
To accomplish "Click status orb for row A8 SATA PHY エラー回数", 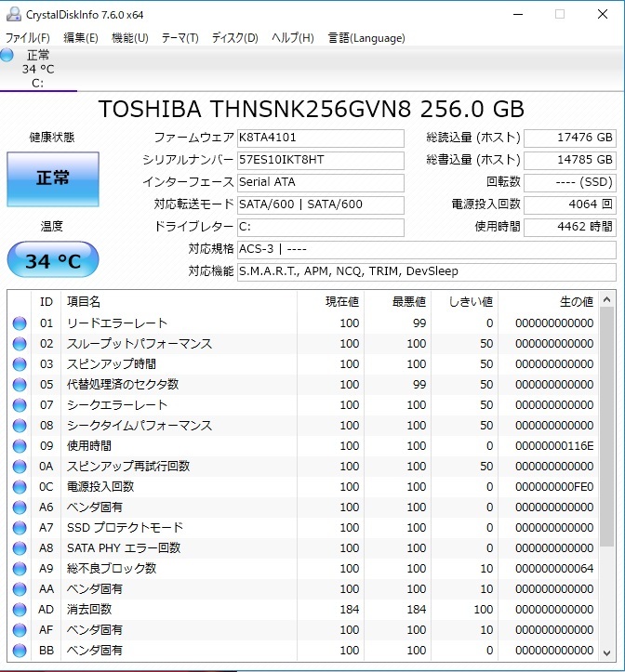I will tap(20, 548).
